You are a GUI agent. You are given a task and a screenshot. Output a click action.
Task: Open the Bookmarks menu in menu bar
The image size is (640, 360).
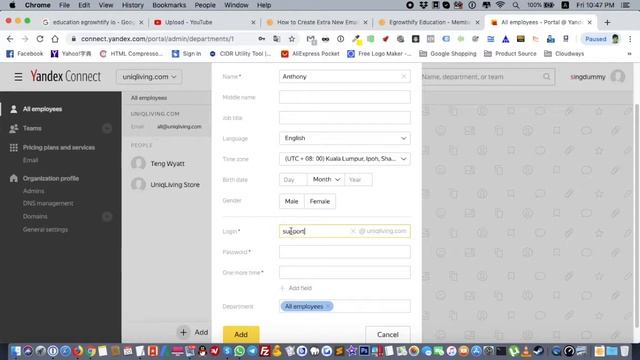pos(169,5)
